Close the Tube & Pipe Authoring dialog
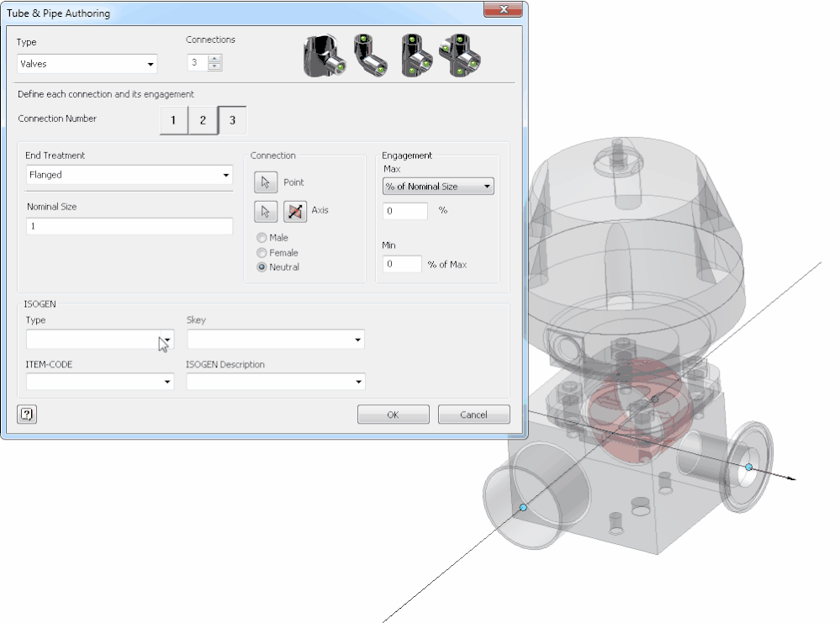The height and width of the screenshot is (623, 840). coord(503,9)
